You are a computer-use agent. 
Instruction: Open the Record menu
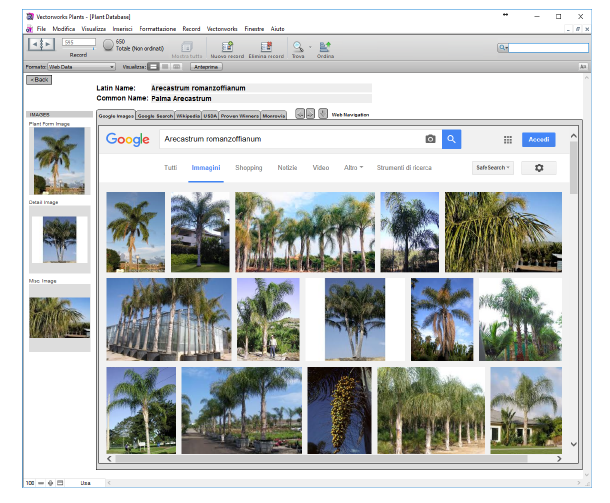[191, 29]
